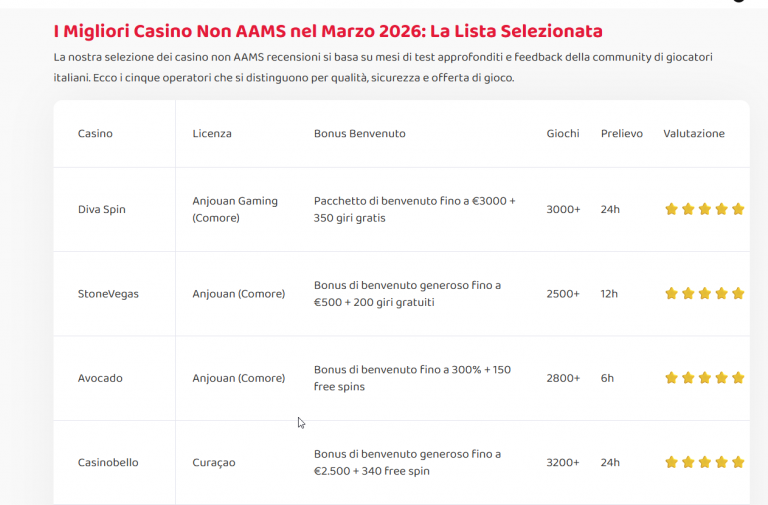Open the Avocado casino entry
Image resolution: width=768 pixels, height=505 pixels.
[100, 378]
